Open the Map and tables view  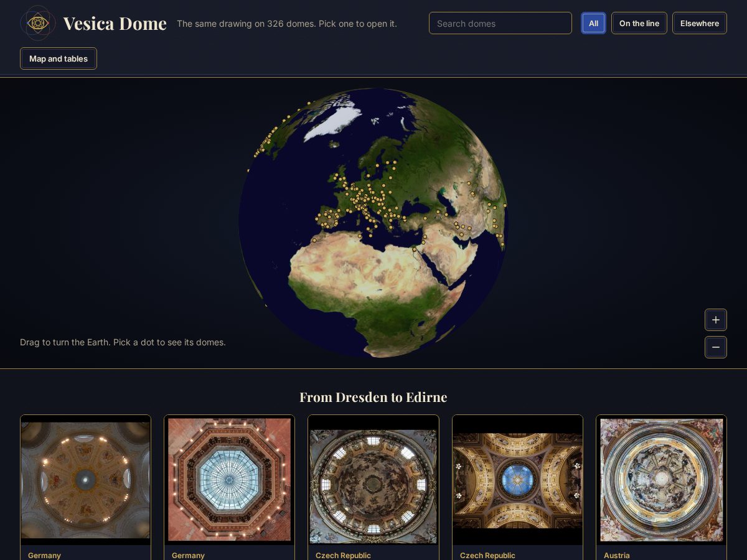(59, 58)
